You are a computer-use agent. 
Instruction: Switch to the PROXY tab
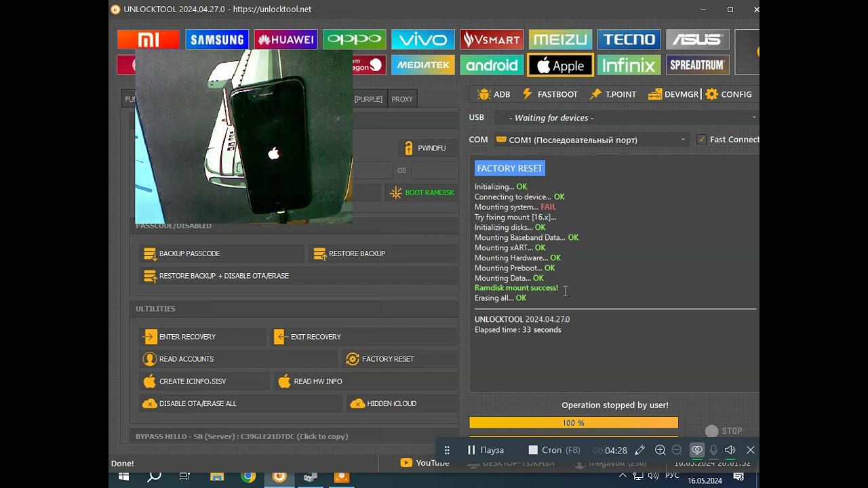pos(401,99)
